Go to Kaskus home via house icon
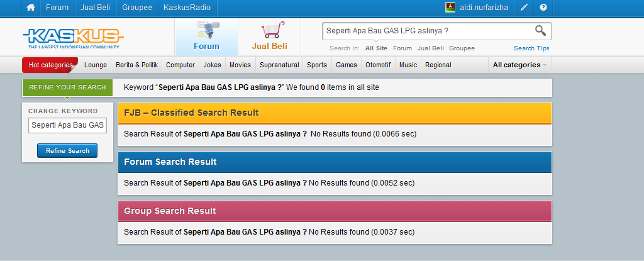 click(31, 8)
